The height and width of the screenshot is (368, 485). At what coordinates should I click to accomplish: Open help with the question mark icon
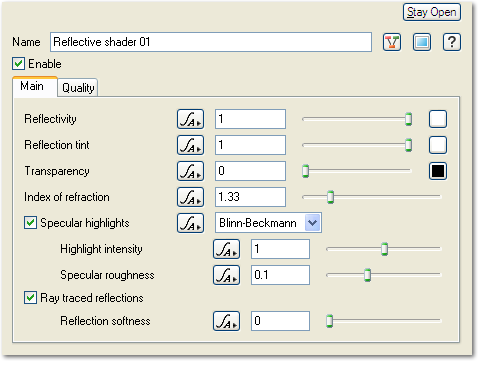coord(452,42)
